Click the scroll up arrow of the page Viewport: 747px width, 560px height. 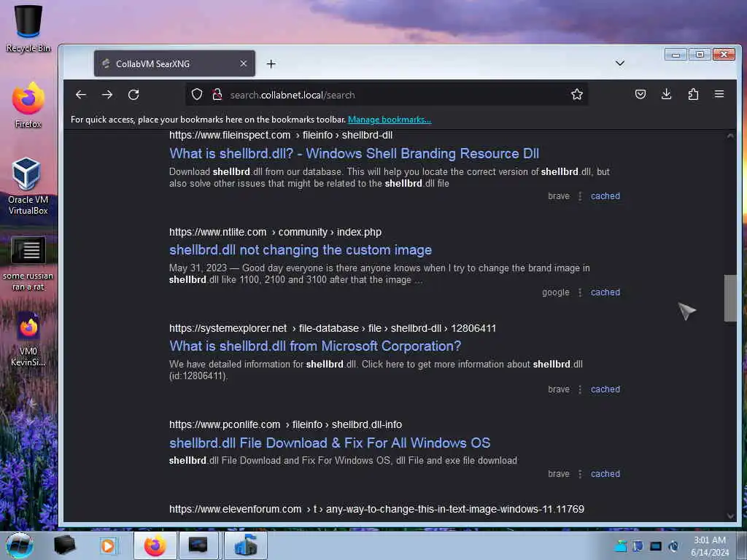point(729,136)
